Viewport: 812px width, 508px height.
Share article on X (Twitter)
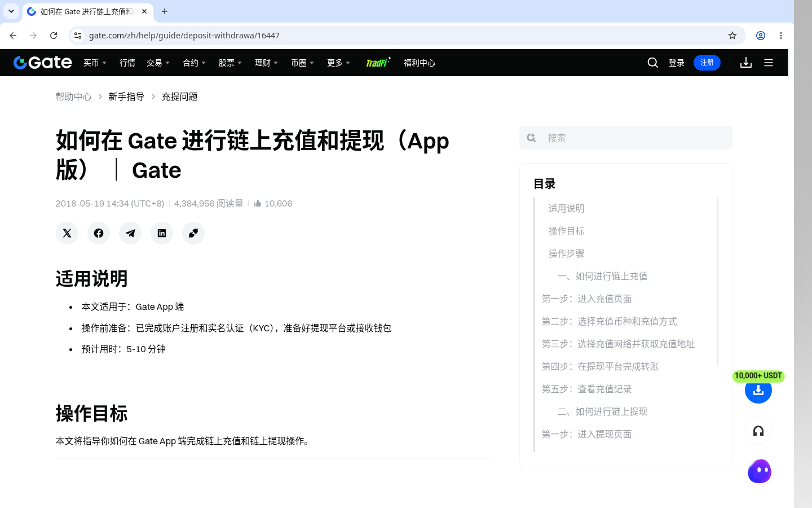tap(67, 233)
